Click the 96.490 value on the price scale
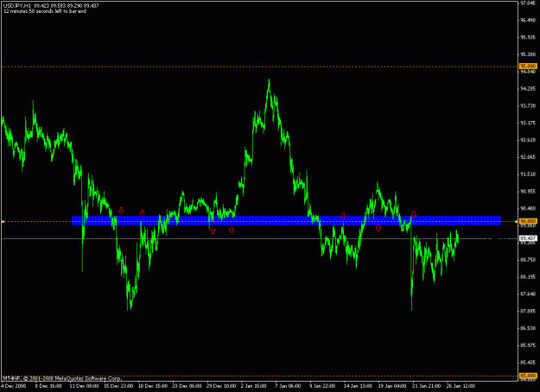 (528, 20)
